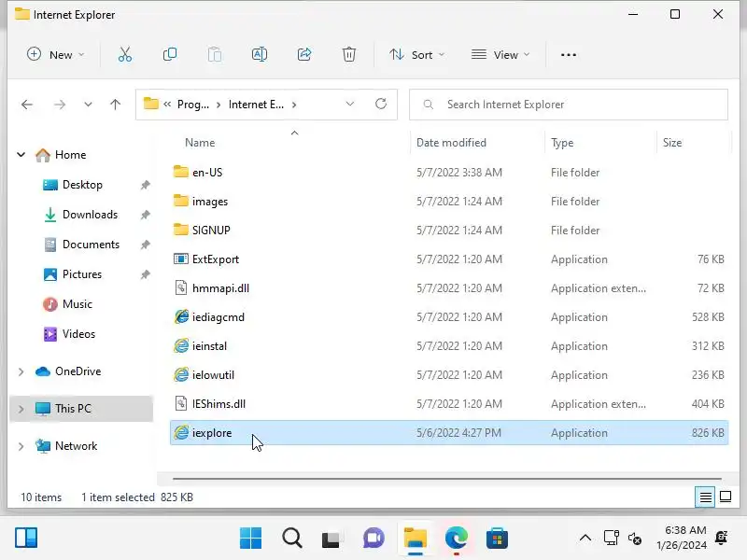The image size is (747, 560).
Task: Open taskbar Search magnifier
Action: point(291,539)
